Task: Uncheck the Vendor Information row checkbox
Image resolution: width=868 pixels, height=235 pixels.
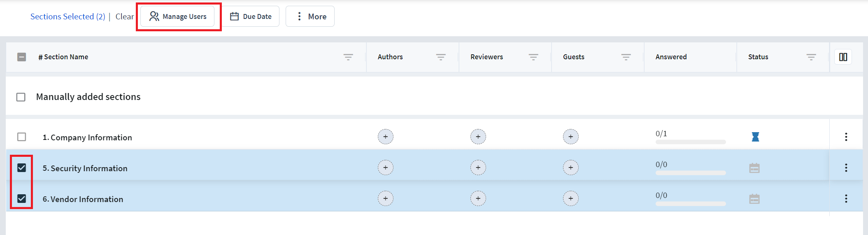Action: pyautogui.click(x=22, y=198)
